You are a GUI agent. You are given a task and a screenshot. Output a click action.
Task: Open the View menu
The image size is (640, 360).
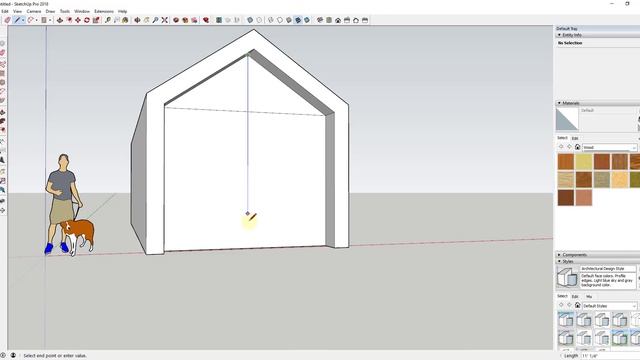tap(18, 11)
